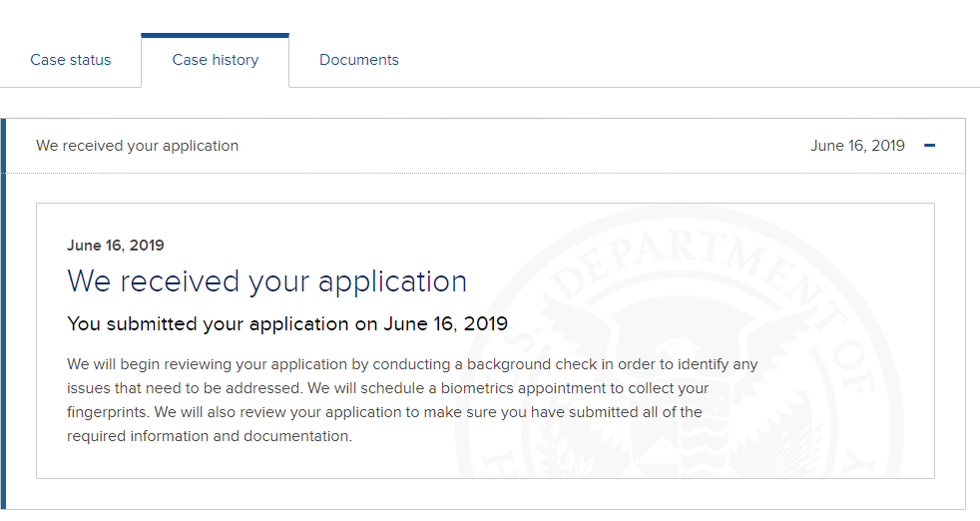The image size is (980, 521).
Task: Click empty tab strip area right of Documents
Action: pos(688,60)
